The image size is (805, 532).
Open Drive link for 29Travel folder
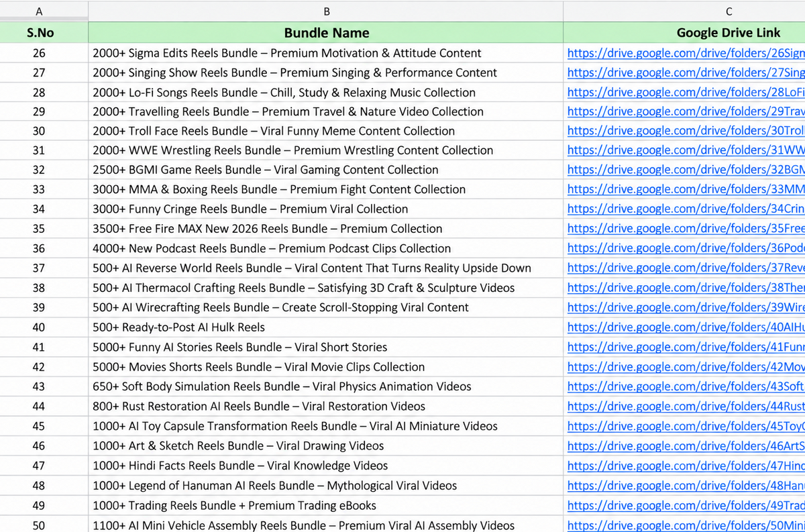(x=686, y=111)
